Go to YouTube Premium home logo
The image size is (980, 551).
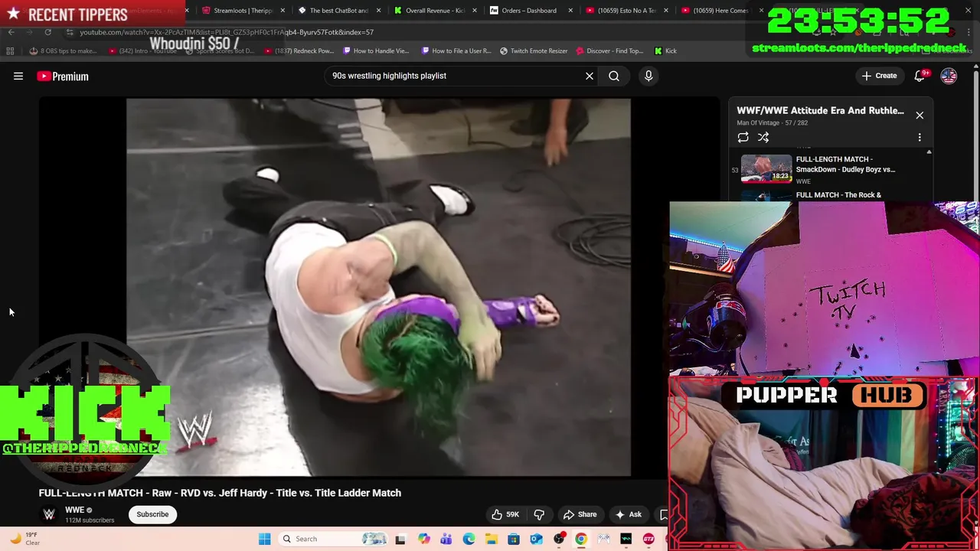(x=63, y=76)
